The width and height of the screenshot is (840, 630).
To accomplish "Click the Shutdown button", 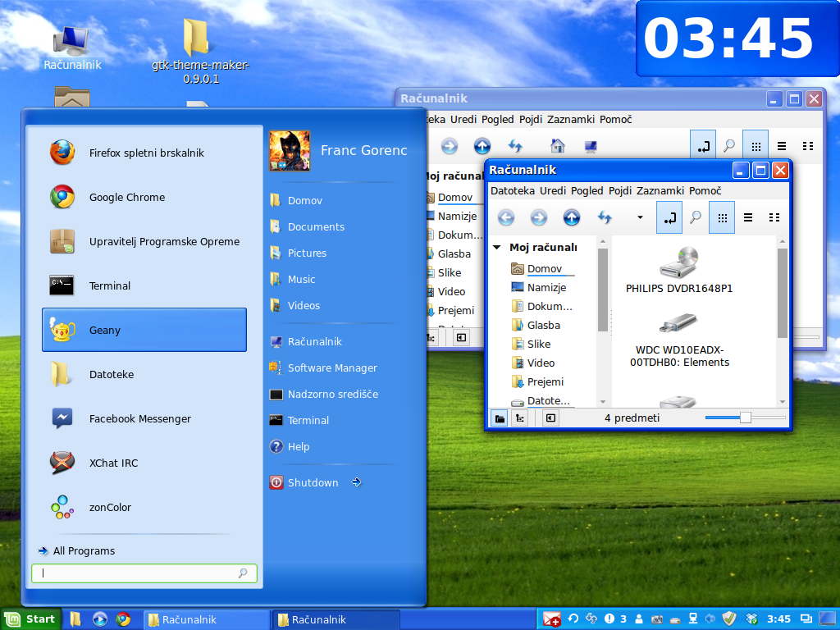I will [x=304, y=482].
